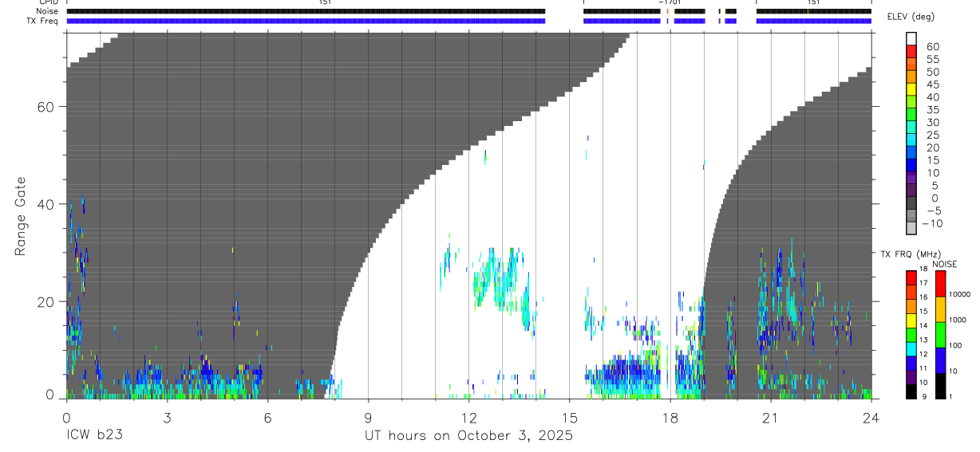
Task: Click the "Noise" row label at top left
Action: [47, 11]
